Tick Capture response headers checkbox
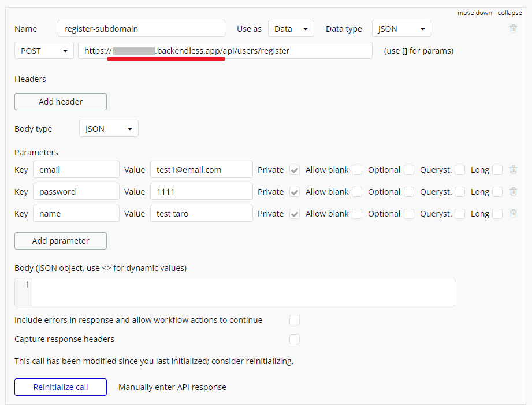This screenshot has width=532, height=405. pyautogui.click(x=295, y=339)
